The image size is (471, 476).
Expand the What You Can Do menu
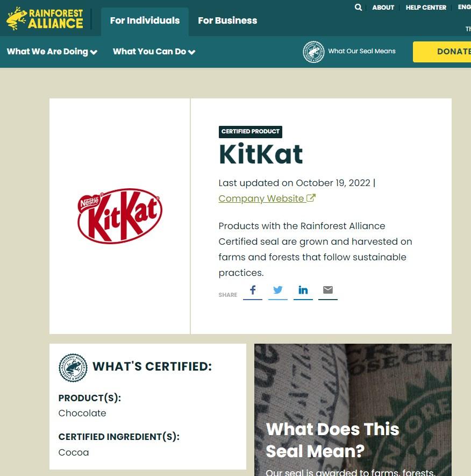tap(154, 52)
